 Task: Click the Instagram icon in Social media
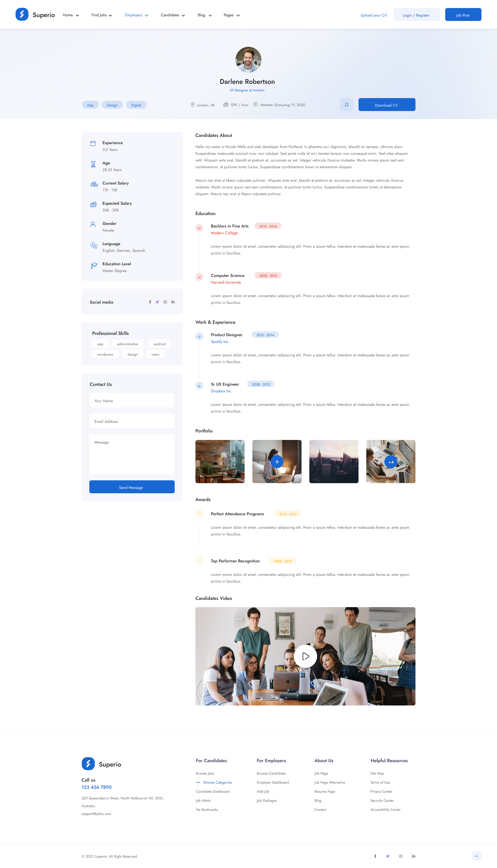point(165,302)
